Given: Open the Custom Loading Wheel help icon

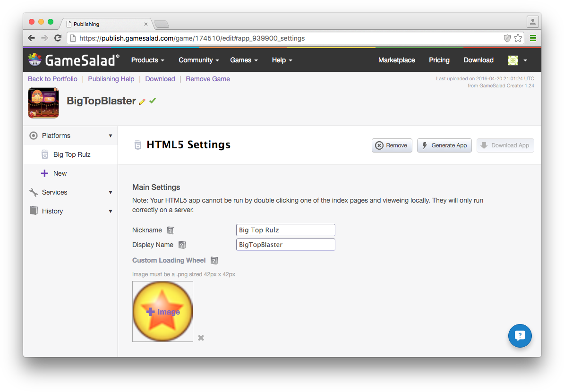Looking at the screenshot, I should click(214, 260).
